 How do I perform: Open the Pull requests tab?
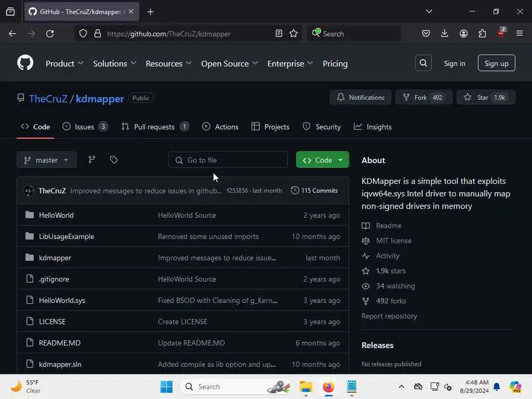(x=155, y=127)
